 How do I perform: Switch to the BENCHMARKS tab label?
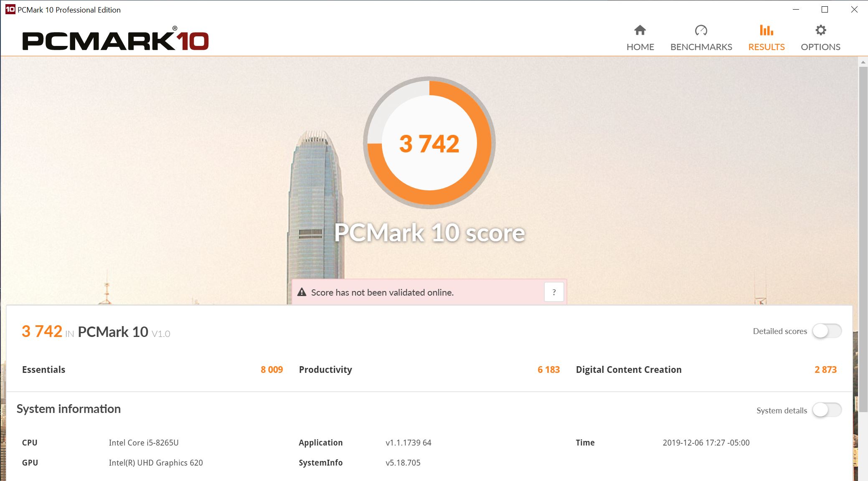(x=701, y=47)
